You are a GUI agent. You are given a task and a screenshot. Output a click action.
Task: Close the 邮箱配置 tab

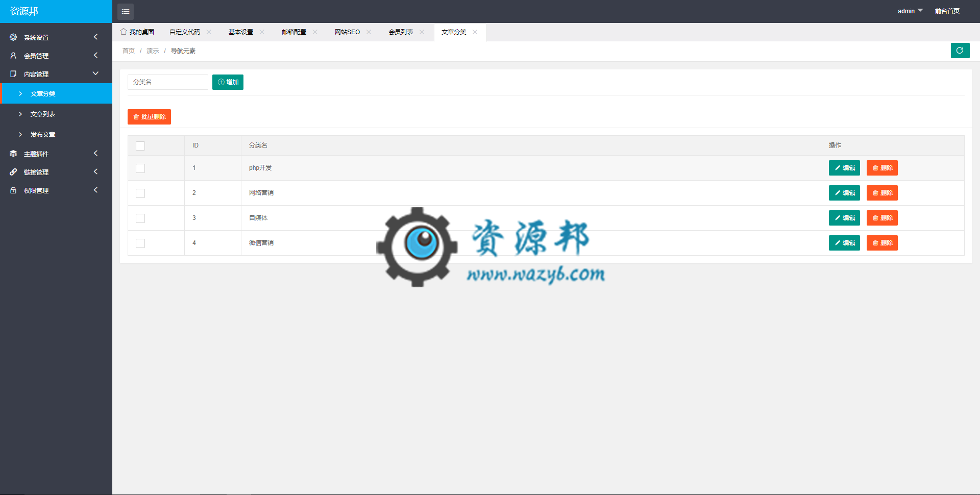click(315, 32)
